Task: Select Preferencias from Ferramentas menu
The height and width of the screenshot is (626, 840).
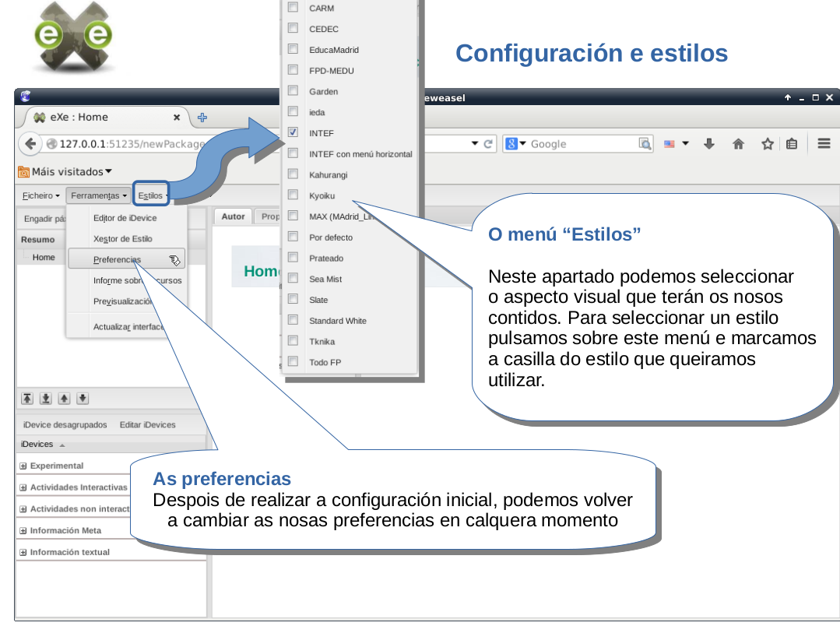Action: click(117, 259)
